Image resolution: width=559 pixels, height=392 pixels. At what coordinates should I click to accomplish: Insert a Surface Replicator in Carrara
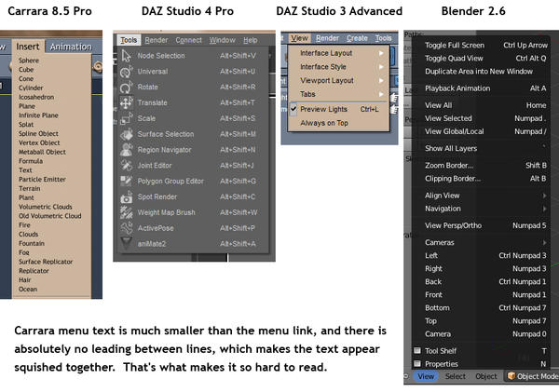(x=46, y=262)
